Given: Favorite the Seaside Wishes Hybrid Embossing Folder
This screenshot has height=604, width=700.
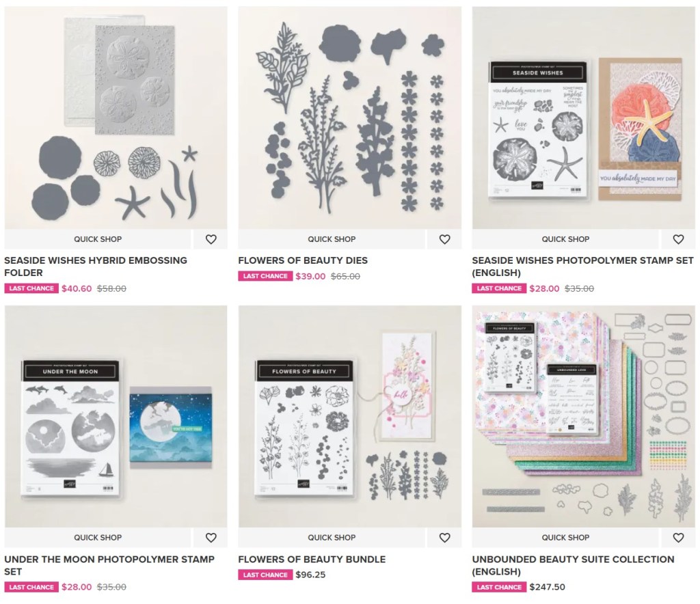Looking at the screenshot, I should (211, 239).
